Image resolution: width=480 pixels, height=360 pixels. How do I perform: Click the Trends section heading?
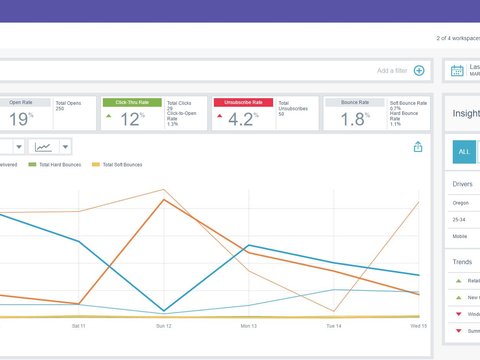pyautogui.click(x=462, y=262)
